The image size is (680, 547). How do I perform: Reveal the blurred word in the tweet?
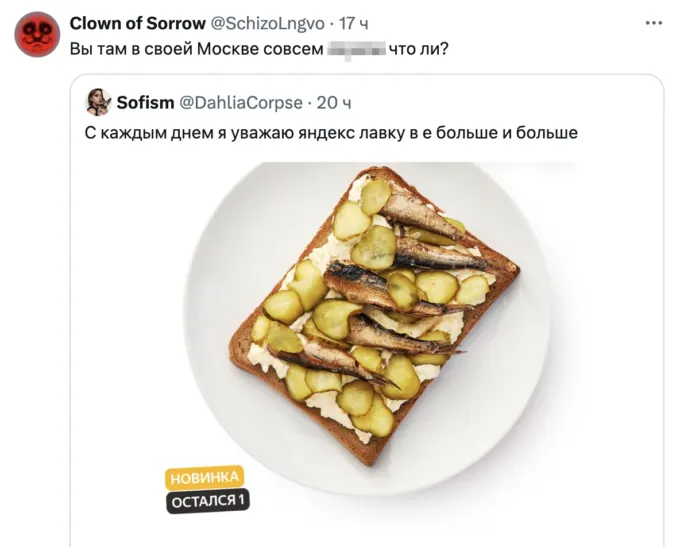coord(356,48)
